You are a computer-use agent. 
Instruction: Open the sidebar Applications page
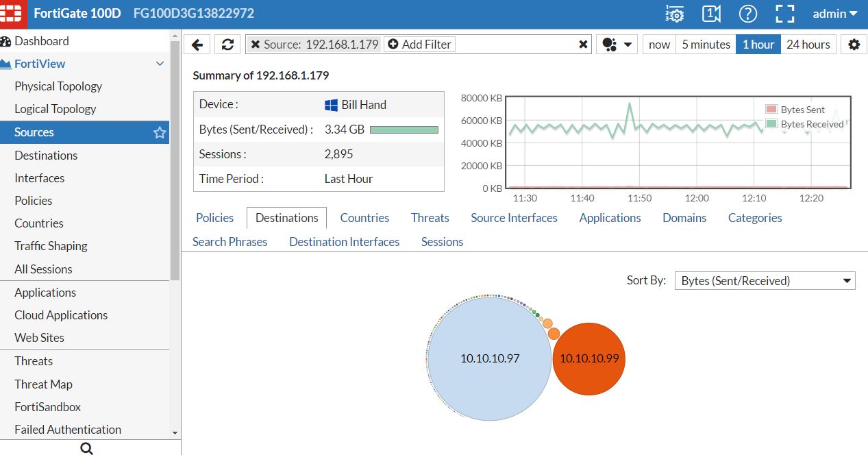45,293
